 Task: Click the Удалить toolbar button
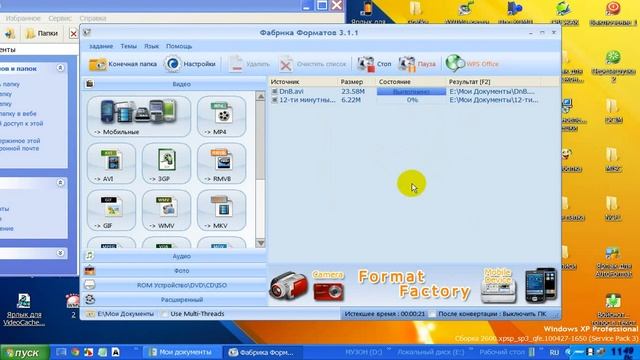coord(249,64)
